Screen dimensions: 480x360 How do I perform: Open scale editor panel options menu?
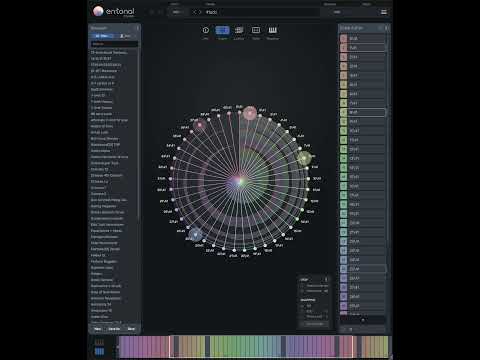point(387,28)
